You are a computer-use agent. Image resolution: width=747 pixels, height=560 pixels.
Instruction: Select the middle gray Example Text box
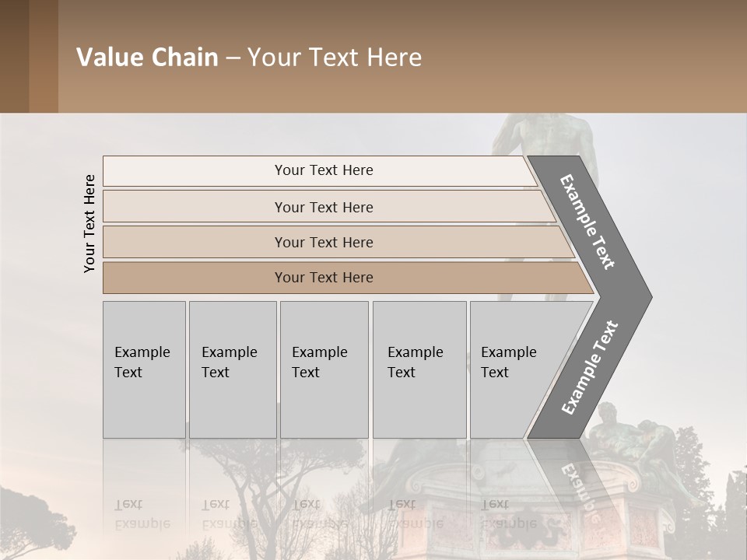324,369
